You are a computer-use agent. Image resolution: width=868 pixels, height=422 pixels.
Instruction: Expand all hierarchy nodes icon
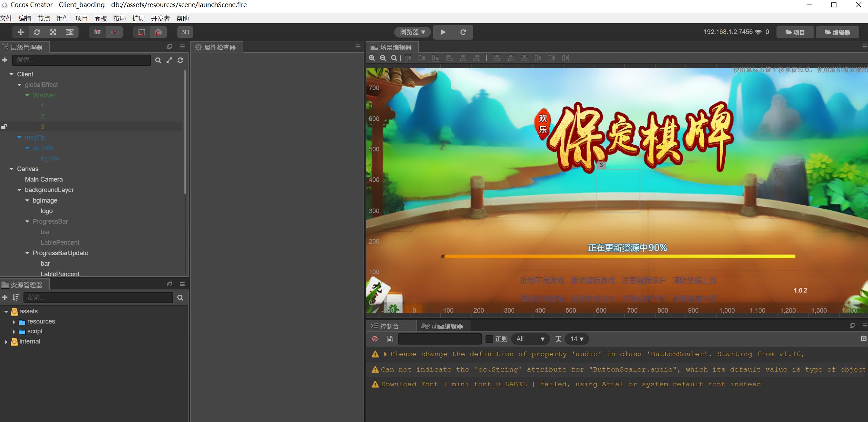point(169,60)
